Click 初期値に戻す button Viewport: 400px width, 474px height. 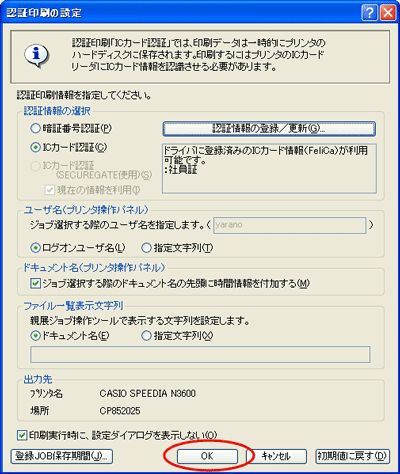(x=352, y=456)
